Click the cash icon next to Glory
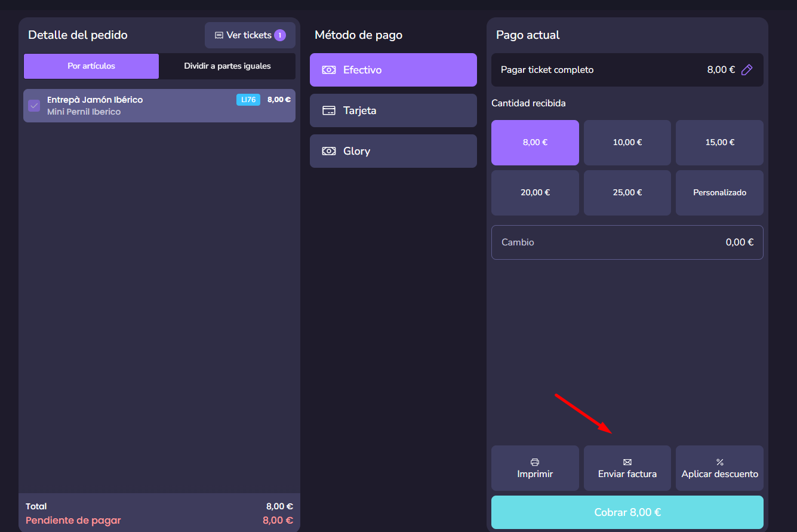This screenshot has height=532, width=797. [328, 151]
